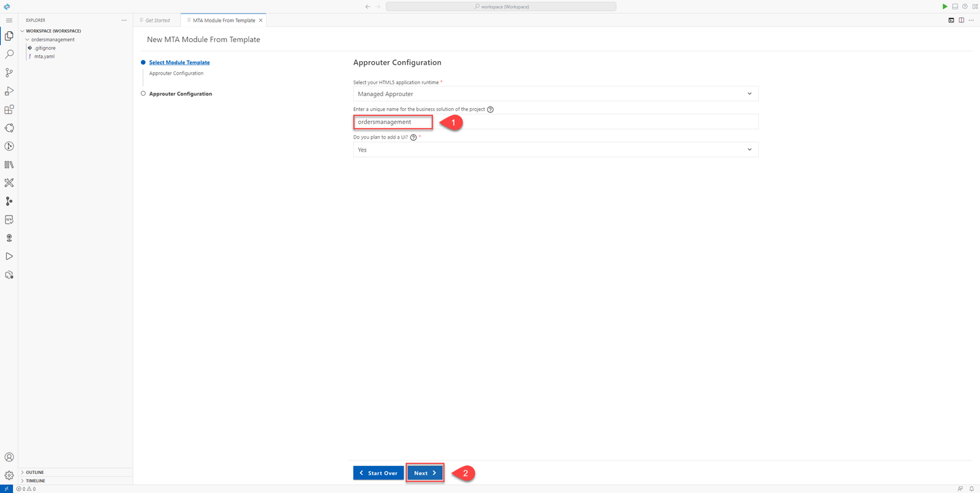Click the solid branch graph activity icon
This screenshot has width=980, height=493.
coord(9,201)
